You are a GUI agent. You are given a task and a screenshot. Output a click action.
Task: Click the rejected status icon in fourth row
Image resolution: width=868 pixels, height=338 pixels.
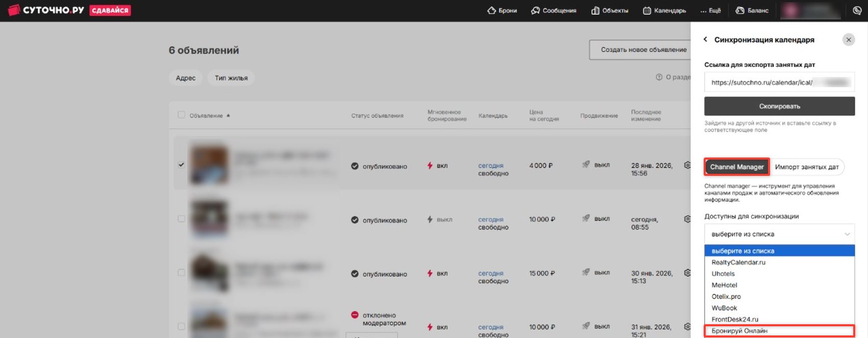tap(355, 315)
